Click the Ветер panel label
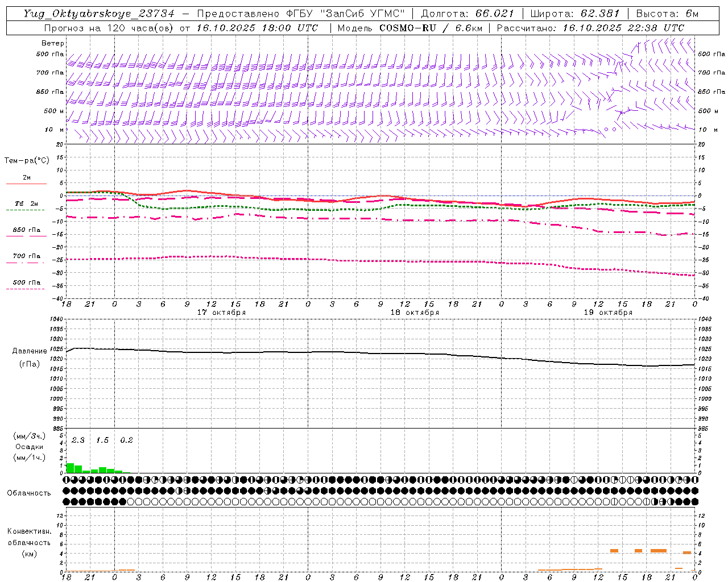This screenshot has height=582, width=728. pos(53,43)
